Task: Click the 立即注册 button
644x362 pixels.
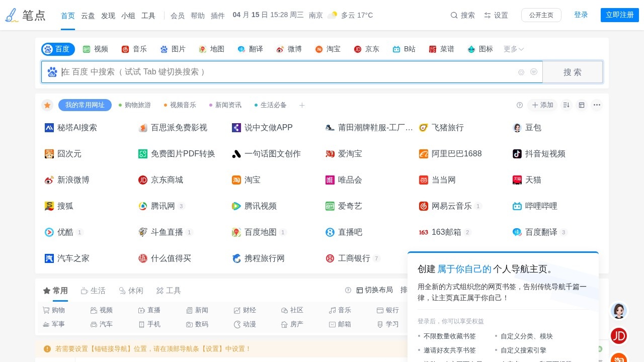Action: pos(619,15)
